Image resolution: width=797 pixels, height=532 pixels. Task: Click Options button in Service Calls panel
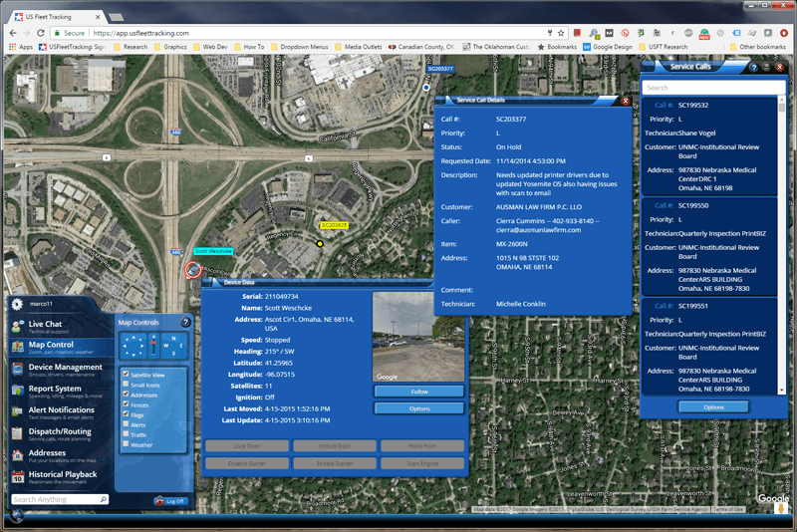713,407
